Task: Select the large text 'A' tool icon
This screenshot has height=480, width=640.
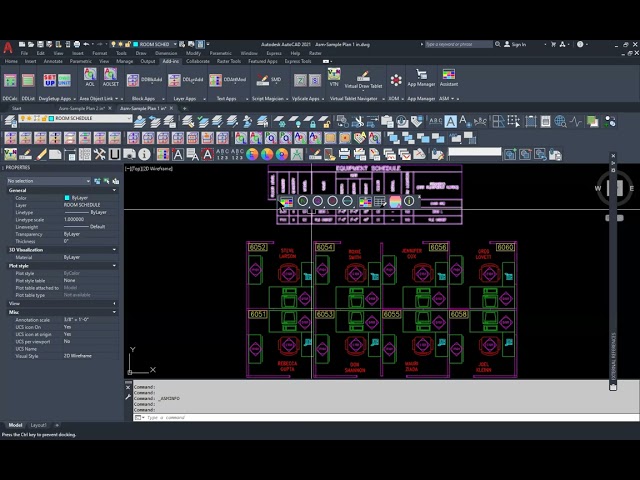Action: 451,121
